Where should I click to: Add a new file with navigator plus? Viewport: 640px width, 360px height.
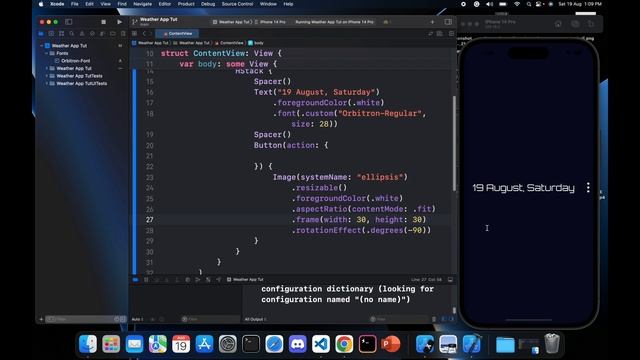(x=41, y=319)
